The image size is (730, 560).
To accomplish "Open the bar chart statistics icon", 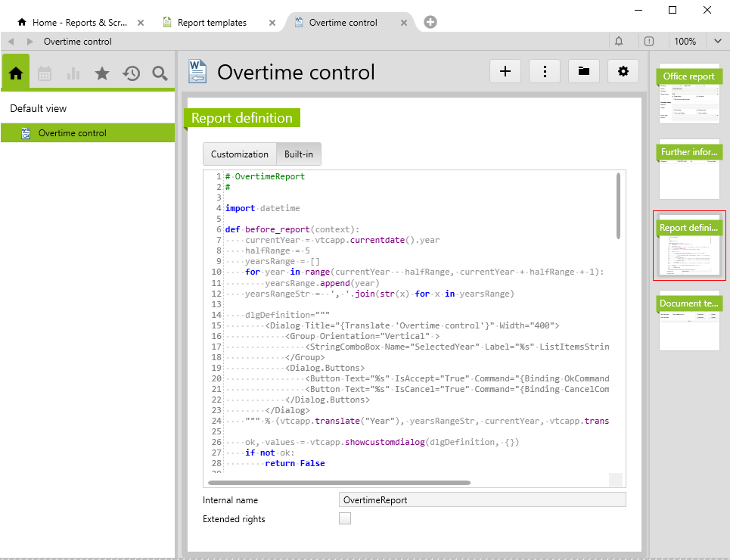I will pos(73,73).
